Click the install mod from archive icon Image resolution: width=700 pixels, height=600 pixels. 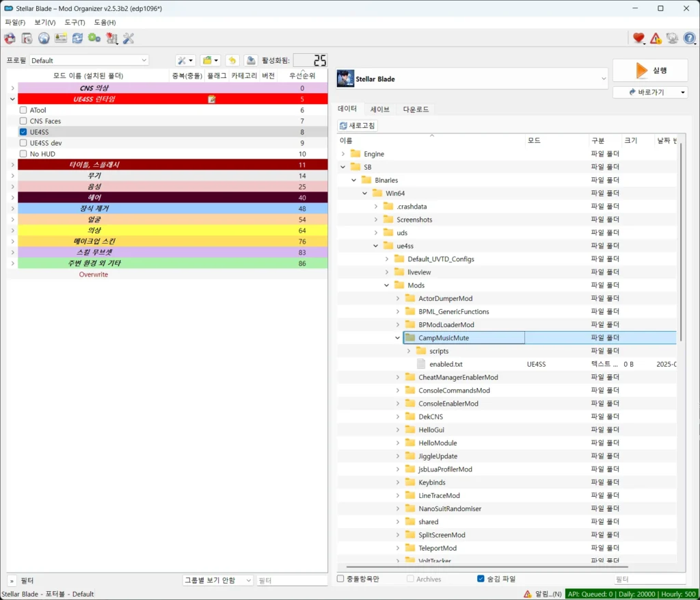pyautogui.click(x=27, y=38)
